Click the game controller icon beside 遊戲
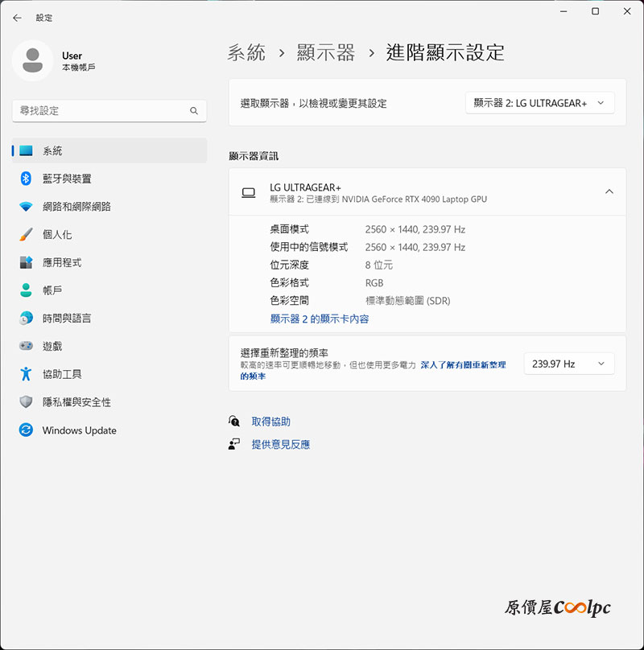The width and height of the screenshot is (644, 650). [26, 346]
